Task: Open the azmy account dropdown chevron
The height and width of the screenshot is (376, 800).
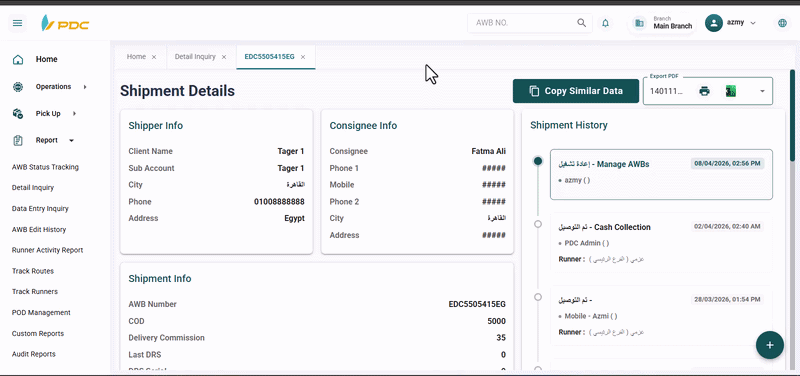Action: coord(753,23)
